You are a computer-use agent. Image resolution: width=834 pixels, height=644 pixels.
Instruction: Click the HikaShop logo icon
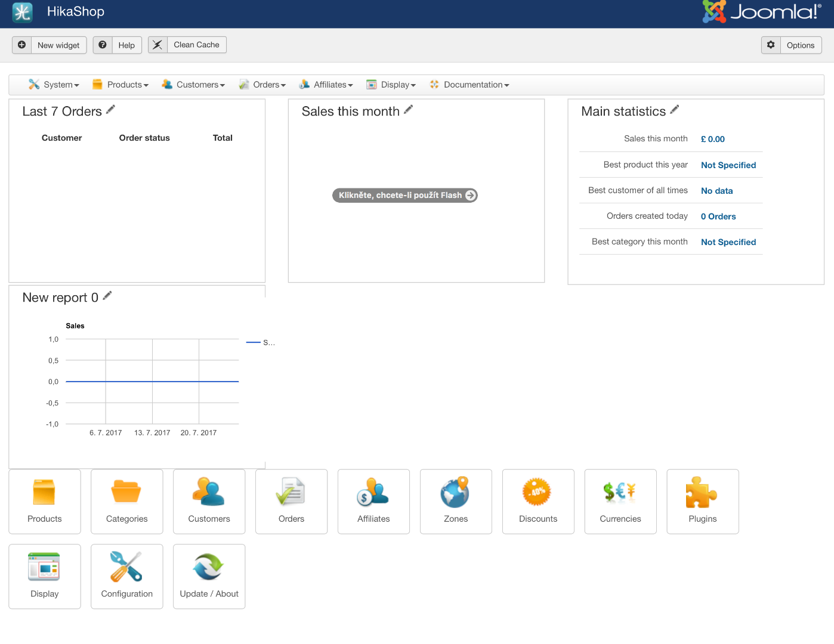[23, 12]
